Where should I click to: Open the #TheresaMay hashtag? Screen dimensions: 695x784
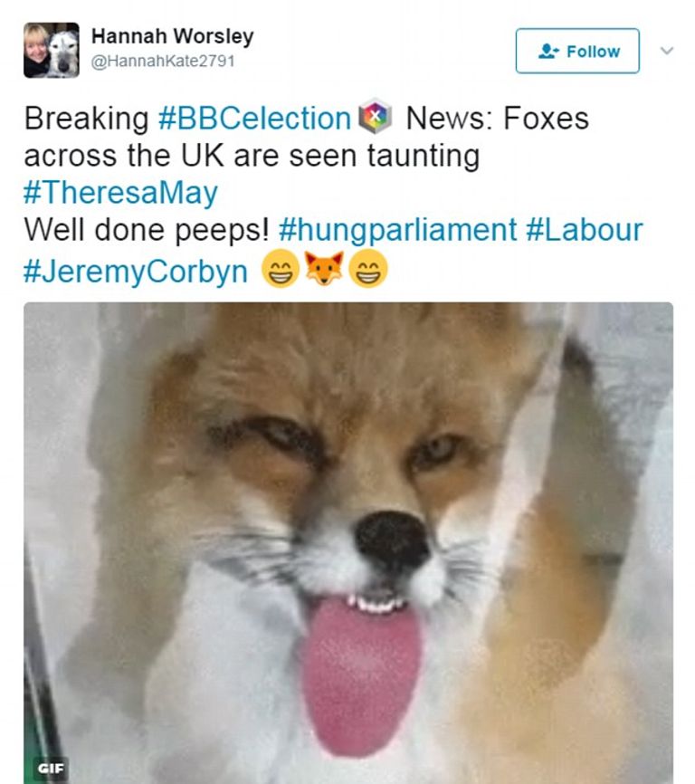(120, 193)
